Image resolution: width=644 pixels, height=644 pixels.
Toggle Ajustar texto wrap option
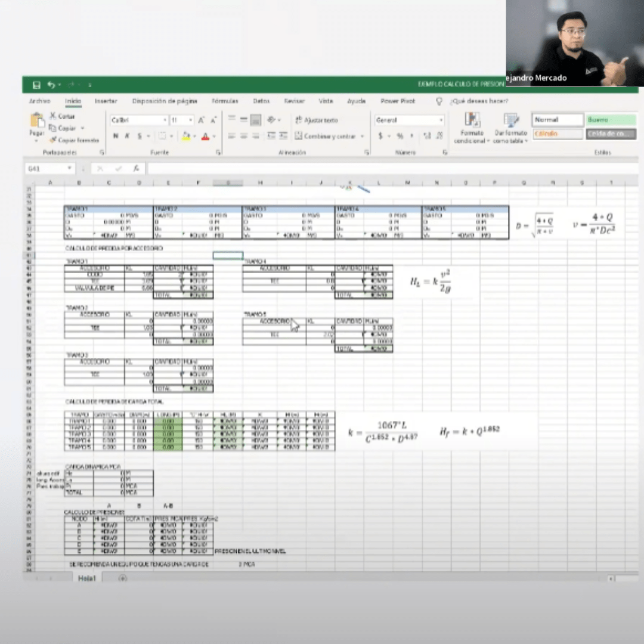(316, 120)
